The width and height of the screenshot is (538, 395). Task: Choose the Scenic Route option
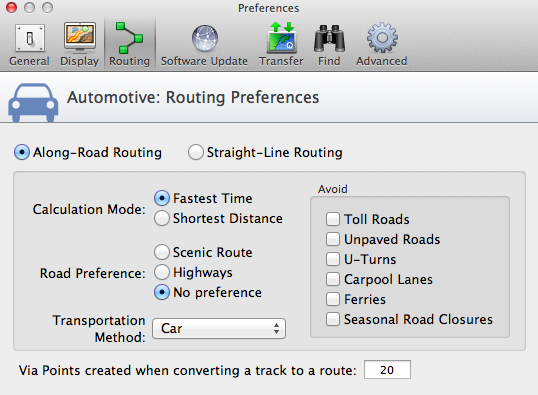tap(162, 252)
